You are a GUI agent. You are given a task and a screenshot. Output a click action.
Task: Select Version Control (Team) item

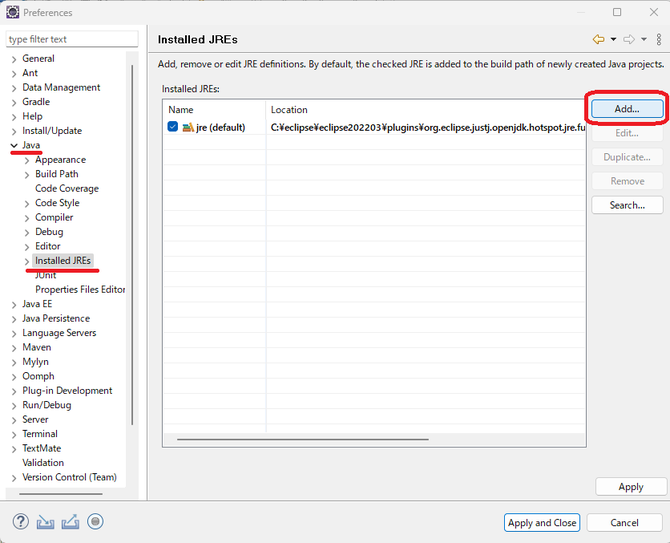[69, 477]
